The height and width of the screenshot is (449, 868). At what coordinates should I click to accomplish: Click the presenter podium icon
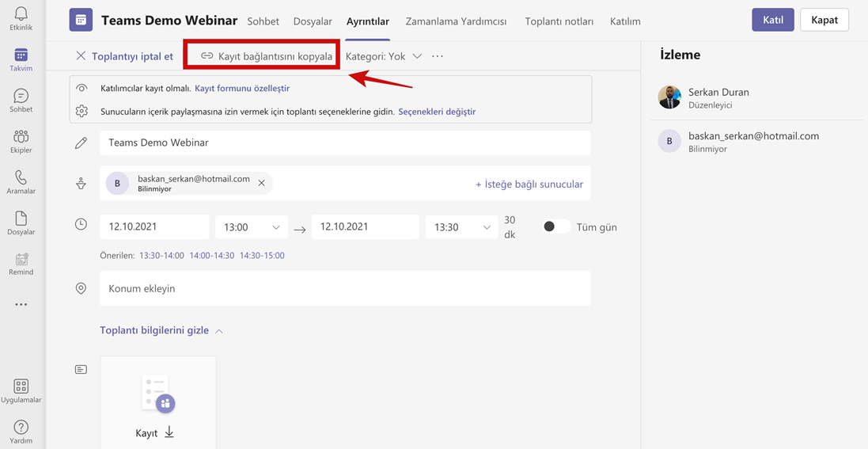pos(81,184)
